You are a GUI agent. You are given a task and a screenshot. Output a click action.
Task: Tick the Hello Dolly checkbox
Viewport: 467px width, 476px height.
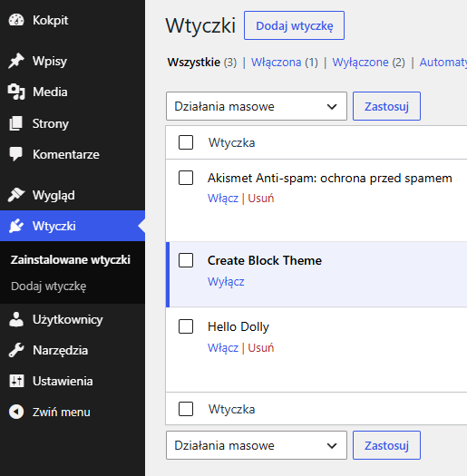[186, 326]
